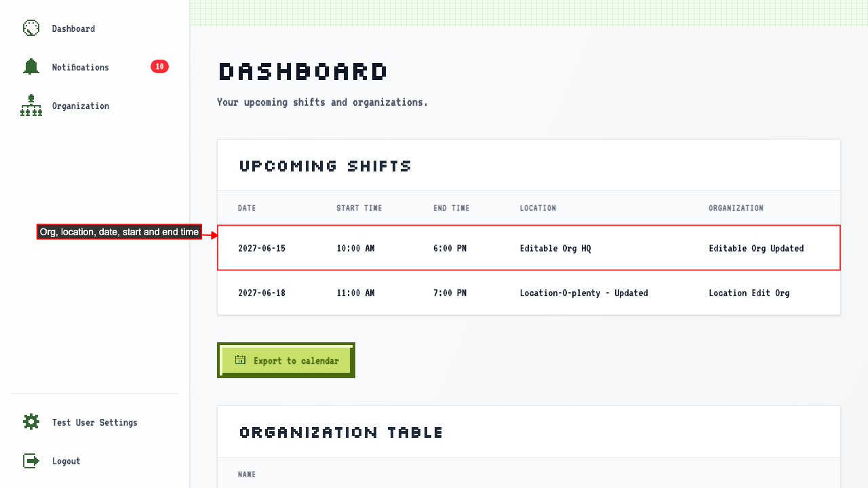Screen dimensions: 868x488
Task: Select the 2027-06-15 shift row
Action: tap(529, 248)
